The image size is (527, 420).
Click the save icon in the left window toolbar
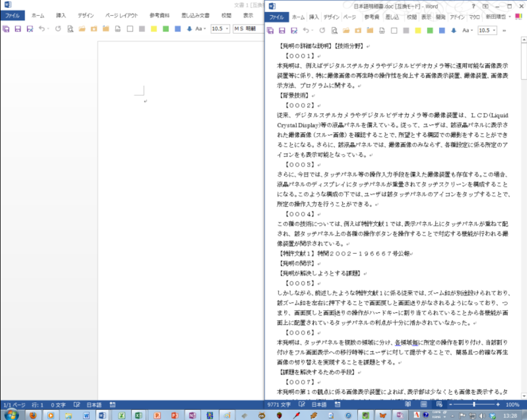click(17, 29)
